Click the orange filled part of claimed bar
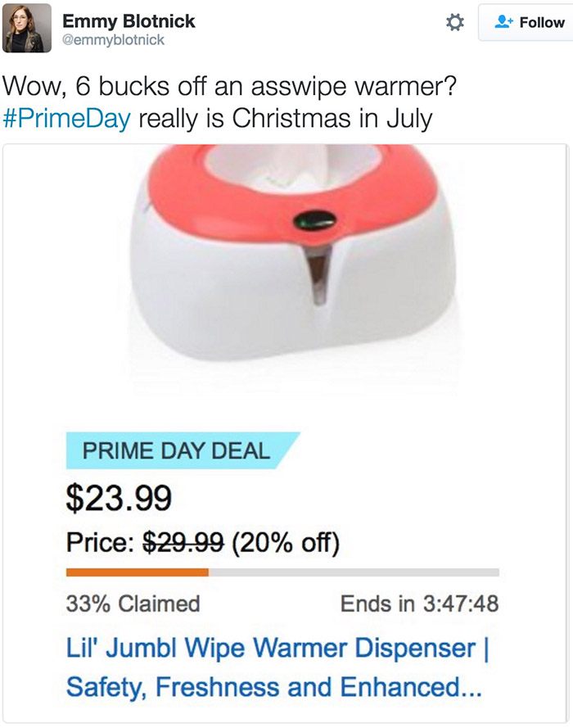 137,572
